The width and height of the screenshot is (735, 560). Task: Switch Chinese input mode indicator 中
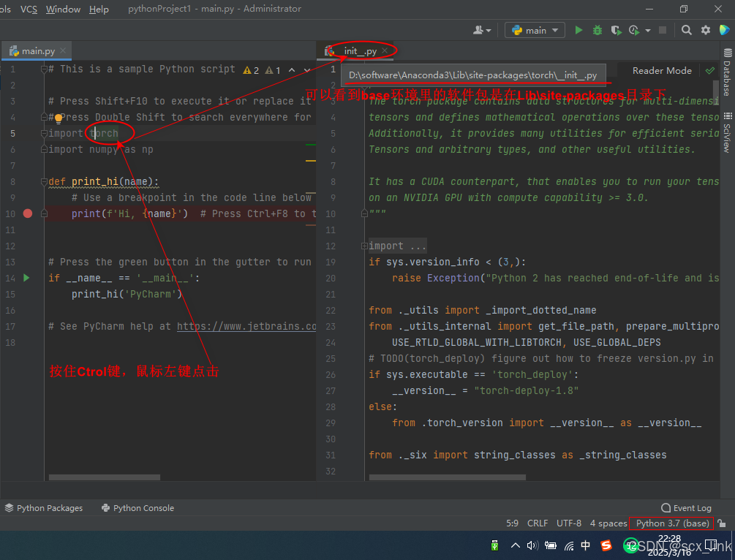(586, 545)
